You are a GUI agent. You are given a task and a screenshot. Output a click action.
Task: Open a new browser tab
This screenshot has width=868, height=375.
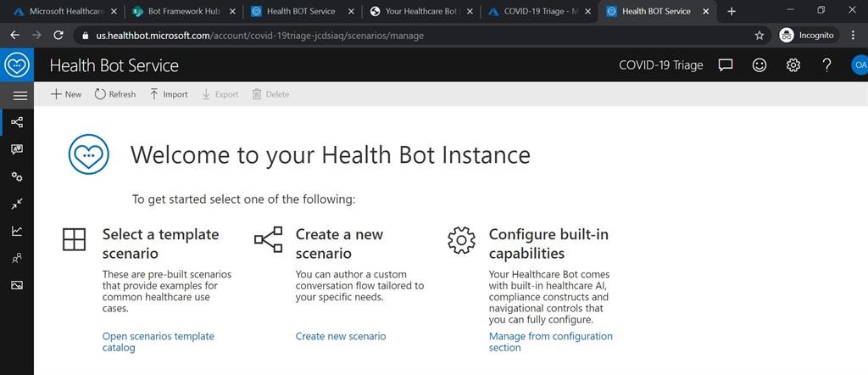coord(732,11)
